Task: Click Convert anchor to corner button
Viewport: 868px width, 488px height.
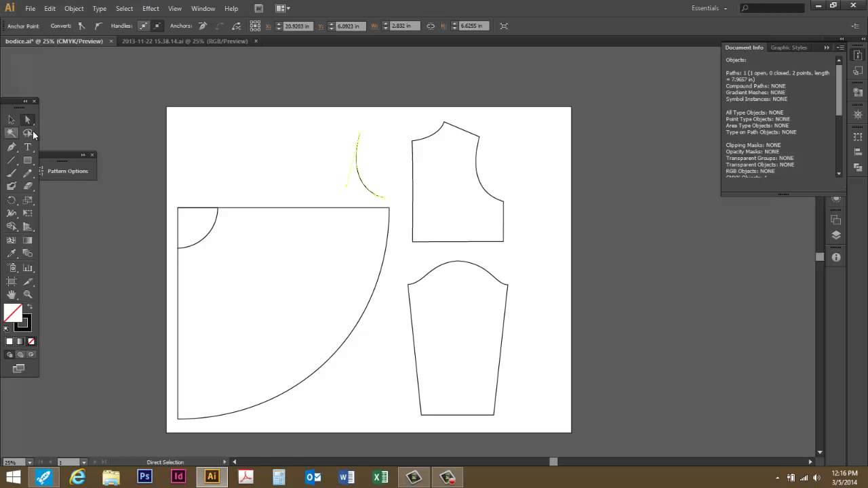Action: (81, 26)
